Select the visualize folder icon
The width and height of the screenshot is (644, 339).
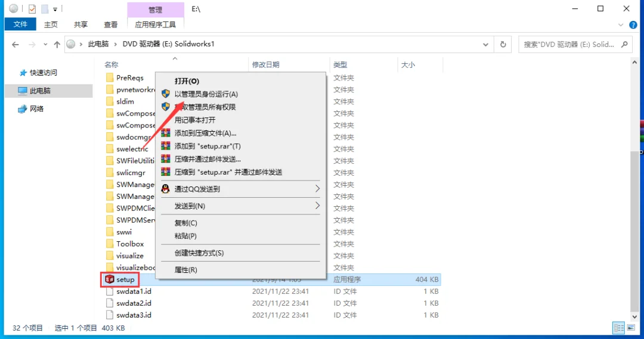pyautogui.click(x=110, y=256)
